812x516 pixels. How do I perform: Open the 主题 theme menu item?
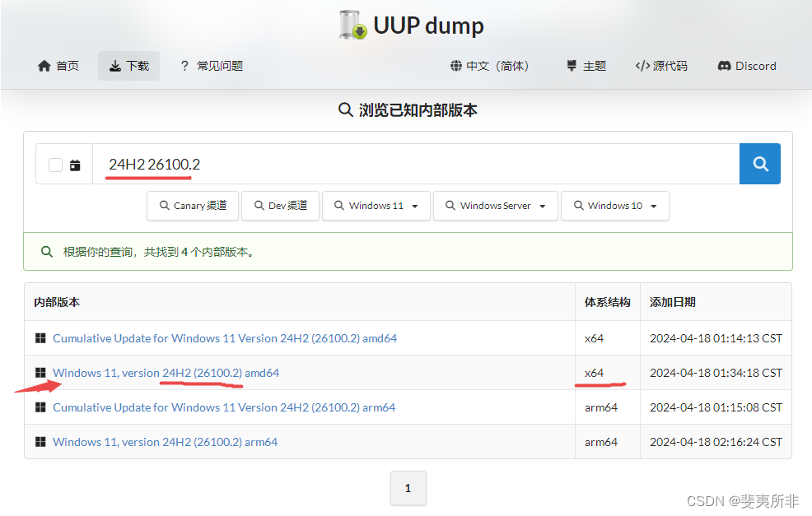586,66
